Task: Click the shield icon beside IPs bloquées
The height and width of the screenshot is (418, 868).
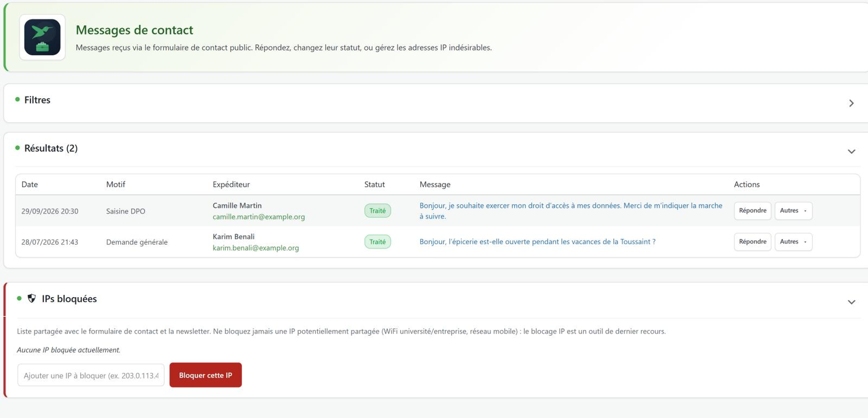Action: pyautogui.click(x=32, y=298)
